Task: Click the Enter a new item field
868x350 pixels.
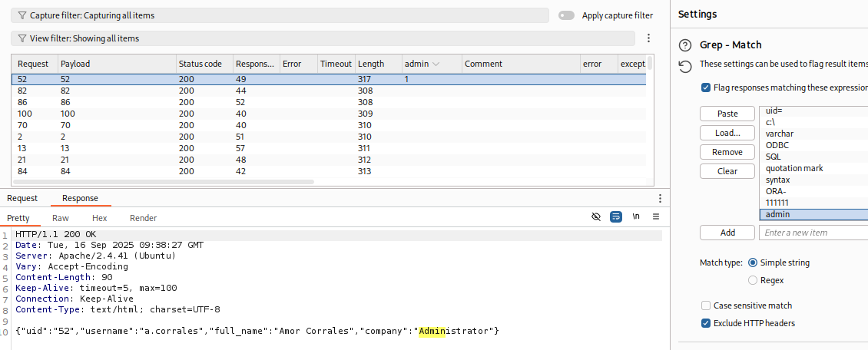Action: tap(813, 233)
